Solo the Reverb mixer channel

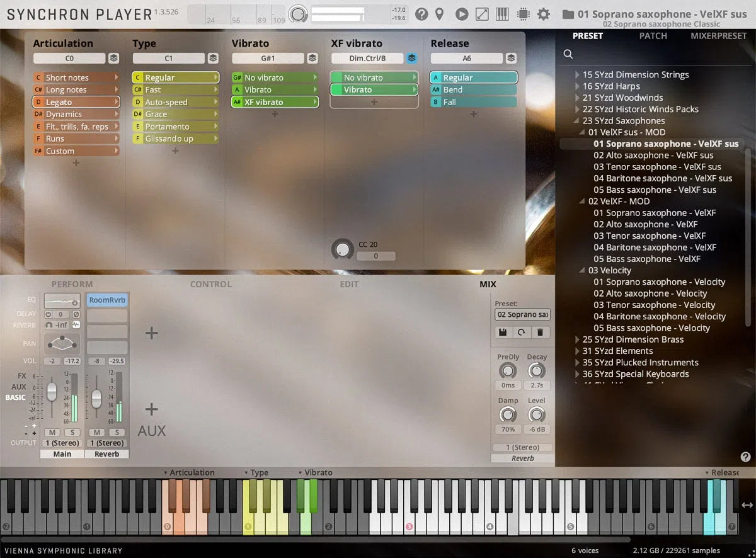pos(117,432)
